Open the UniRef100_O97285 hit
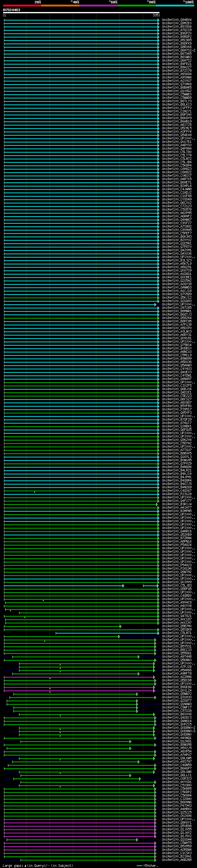 [x=176, y=308]
